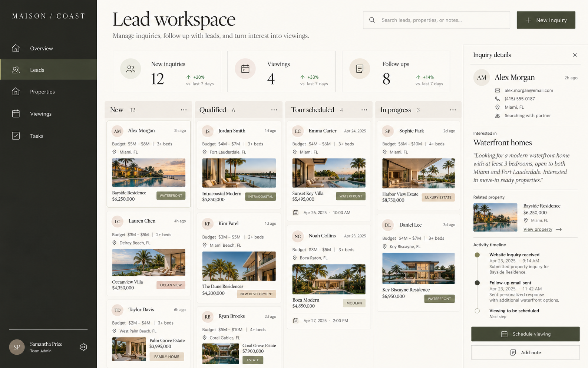Open the Bayside Residence related property thumbnail
The width and height of the screenshot is (588, 368).
(495, 217)
